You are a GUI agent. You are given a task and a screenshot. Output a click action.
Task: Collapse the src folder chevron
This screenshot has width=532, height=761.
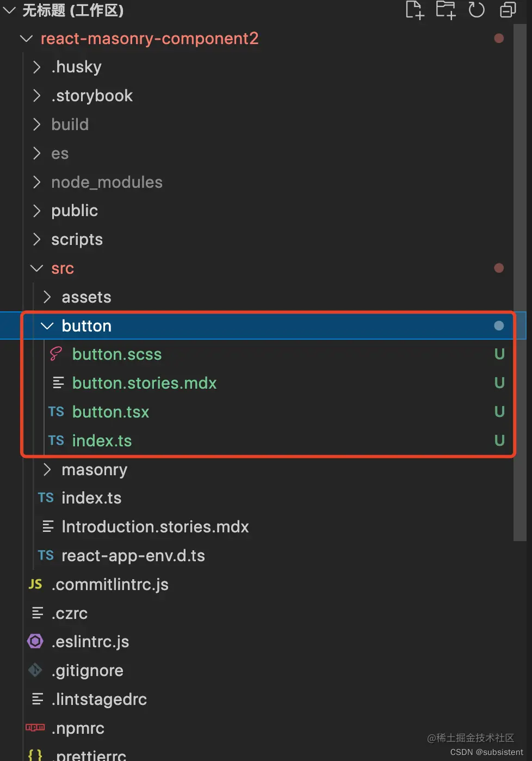[37, 268]
